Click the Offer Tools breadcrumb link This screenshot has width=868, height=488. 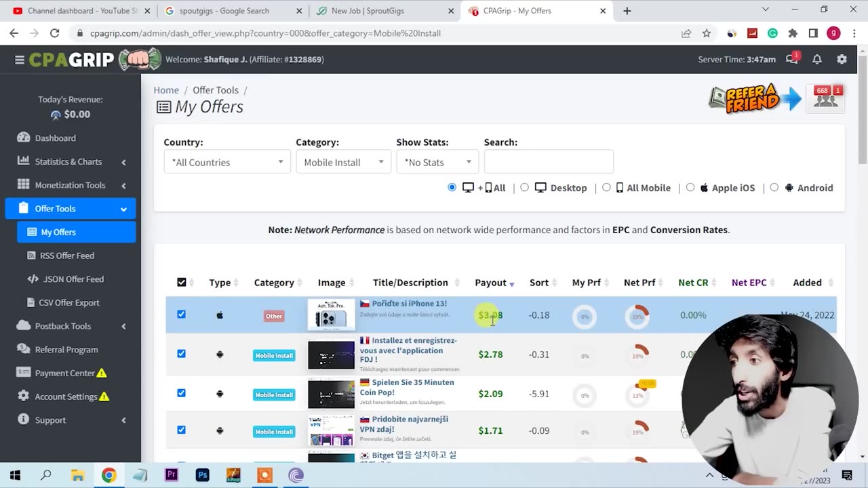216,90
